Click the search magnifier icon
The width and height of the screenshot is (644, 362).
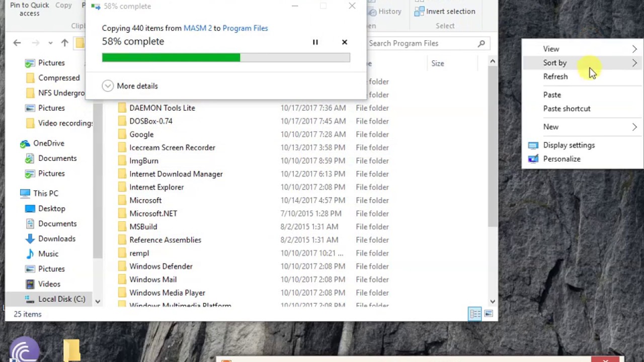(481, 43)
